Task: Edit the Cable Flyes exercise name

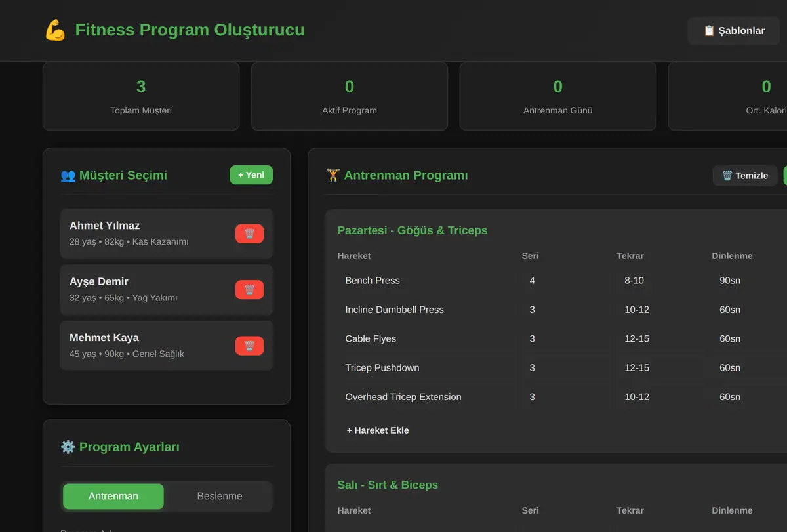Action: [x=426, y=338]
